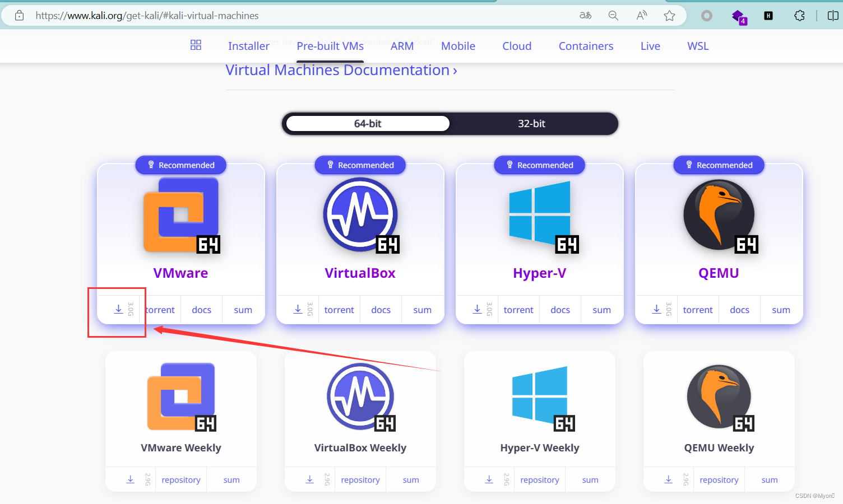
Task: Click the QEMU sum link
Action: 781,310
